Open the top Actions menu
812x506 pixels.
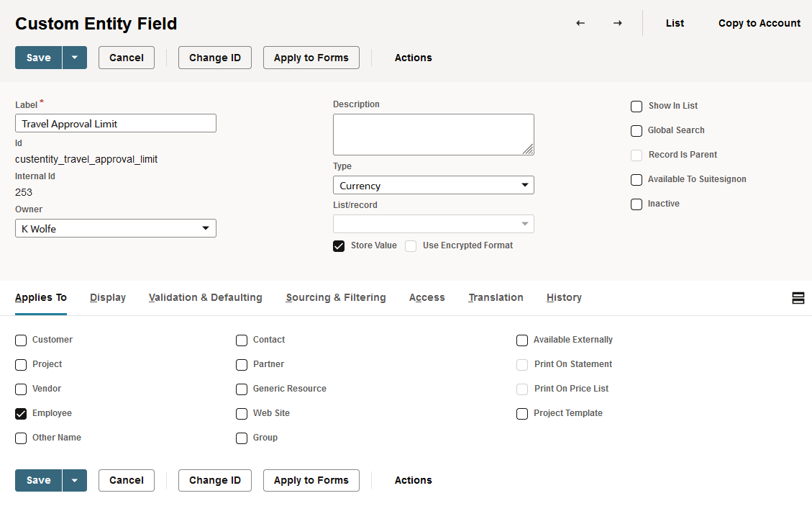pos(413,58)
